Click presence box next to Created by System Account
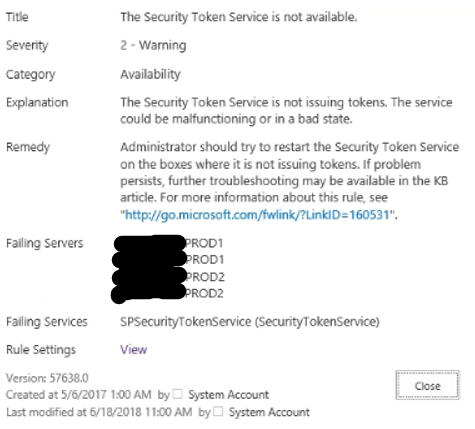This screenshot has height=429, width=475. tap(178, 394)
